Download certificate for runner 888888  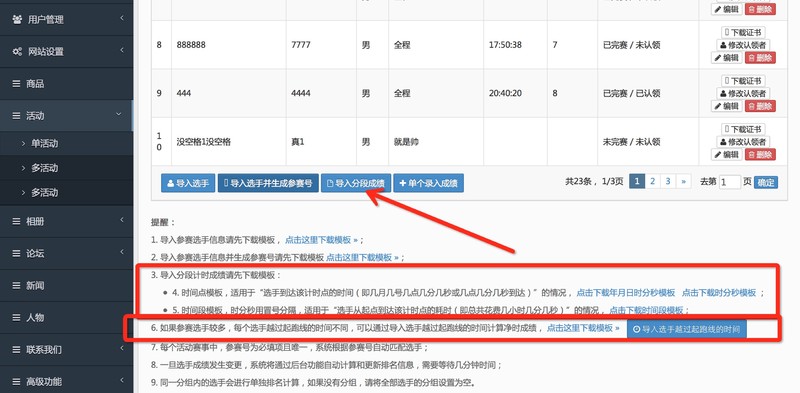[743, 33]
